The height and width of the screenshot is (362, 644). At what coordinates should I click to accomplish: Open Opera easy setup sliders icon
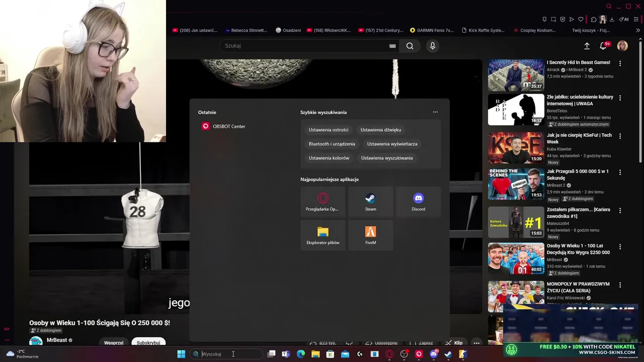pyautogui.click(x=637, y=19)
